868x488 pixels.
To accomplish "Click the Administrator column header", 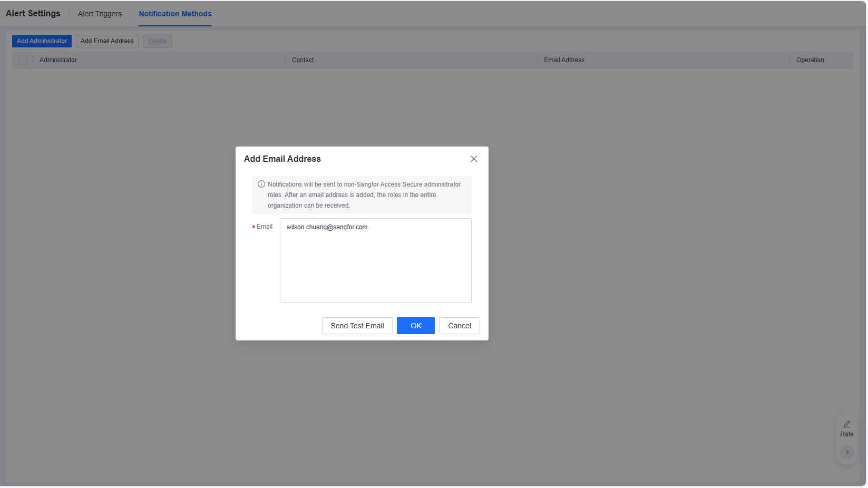I will pos(58,60).
